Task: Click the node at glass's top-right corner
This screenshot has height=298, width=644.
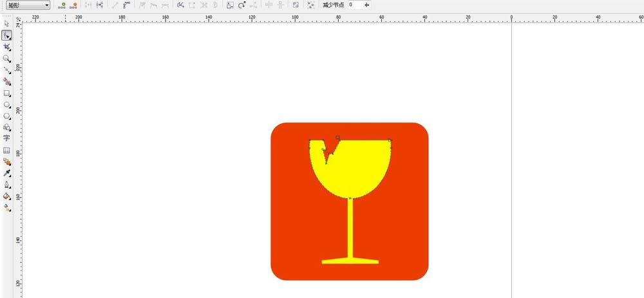Action: [x=390, y=140]
